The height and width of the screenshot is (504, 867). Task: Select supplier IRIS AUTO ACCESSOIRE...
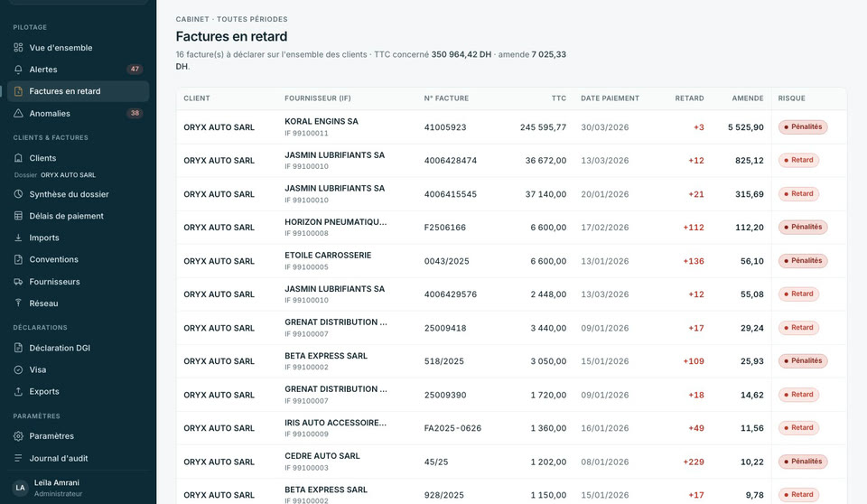336,423
